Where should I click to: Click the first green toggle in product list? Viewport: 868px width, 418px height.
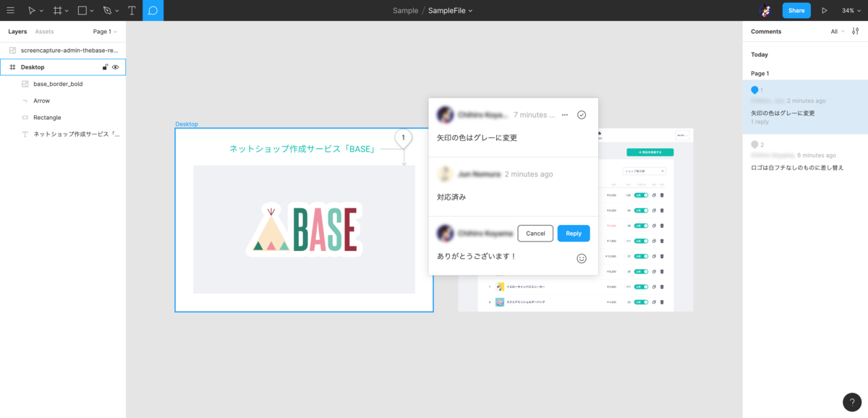click(x=641, y=195)
